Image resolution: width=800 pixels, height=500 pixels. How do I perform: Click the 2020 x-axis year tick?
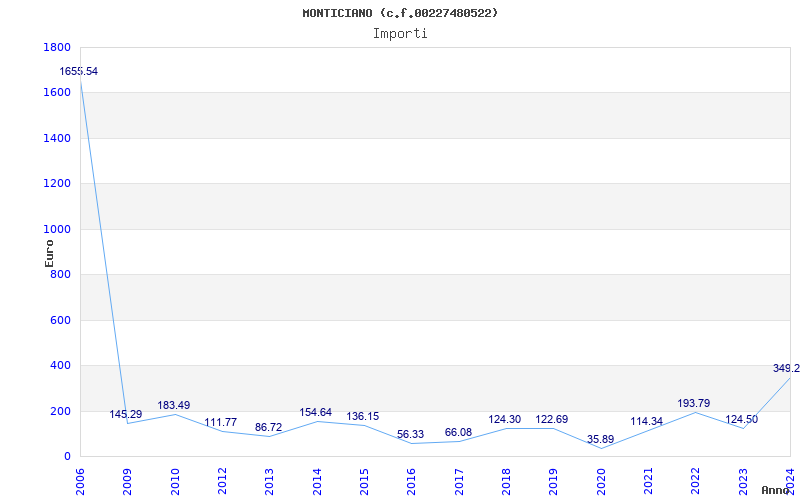coord(601,481)
